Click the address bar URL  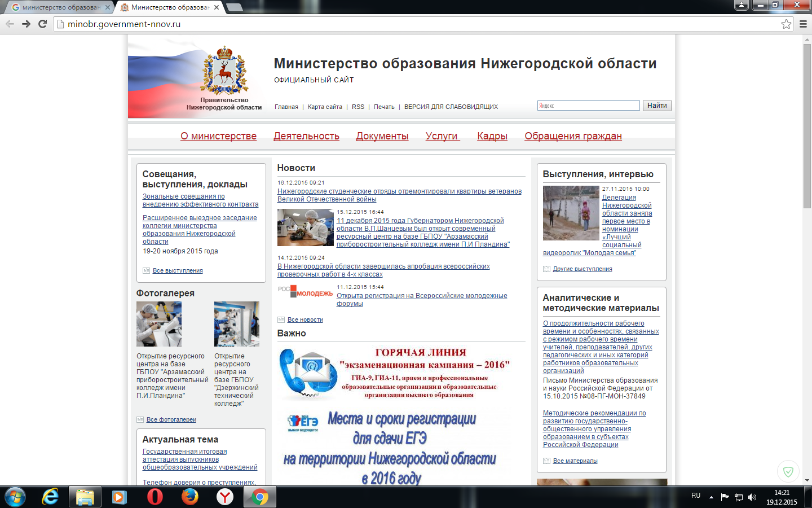tap(124, 24)
